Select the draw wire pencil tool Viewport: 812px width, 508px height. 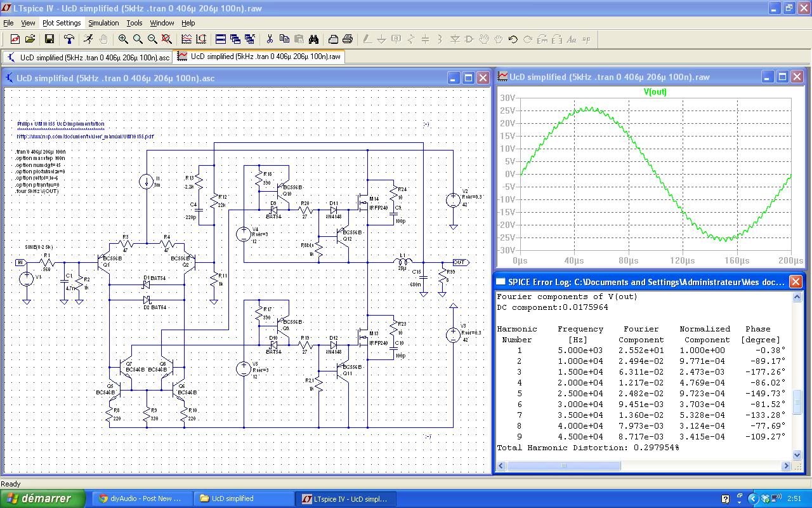coord(367,39)
